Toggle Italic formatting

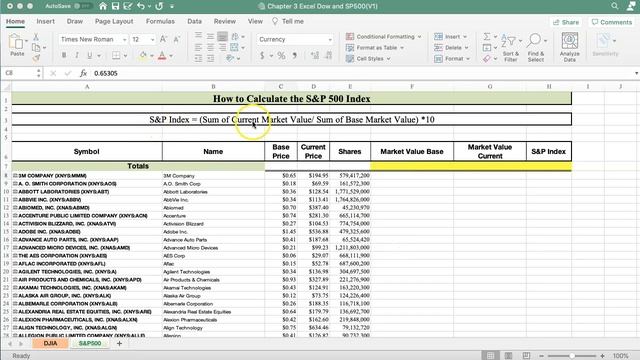click(x=76, y=56)
